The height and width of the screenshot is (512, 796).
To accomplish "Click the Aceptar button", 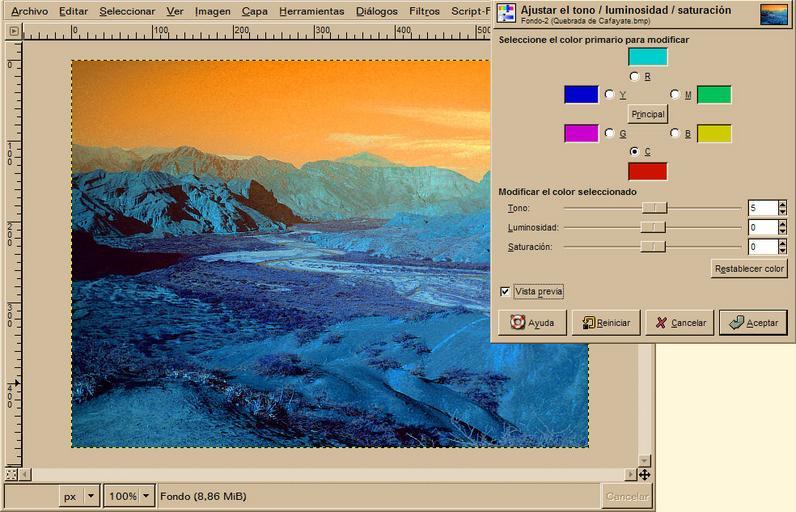I will pyautogui.click(x=753, y=323).
